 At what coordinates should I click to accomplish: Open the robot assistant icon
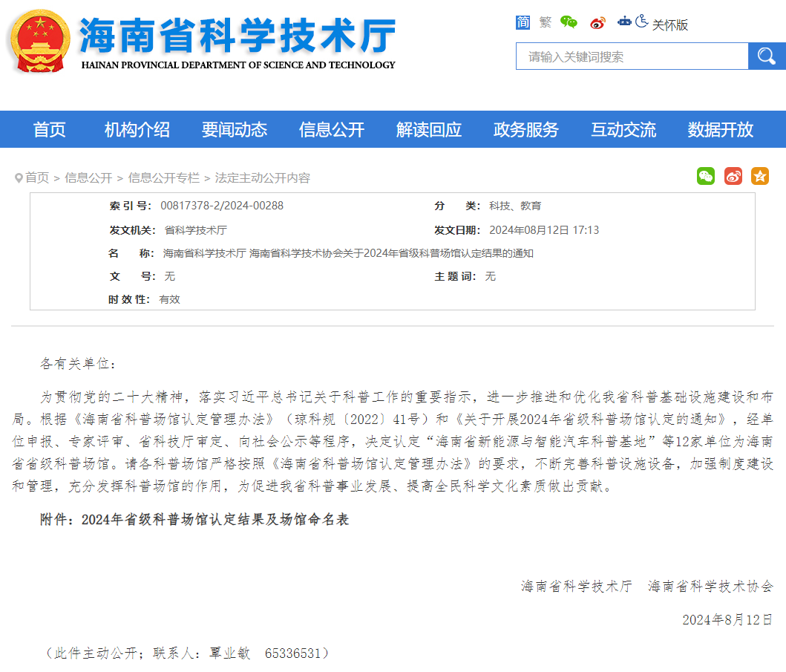[625, 22]
